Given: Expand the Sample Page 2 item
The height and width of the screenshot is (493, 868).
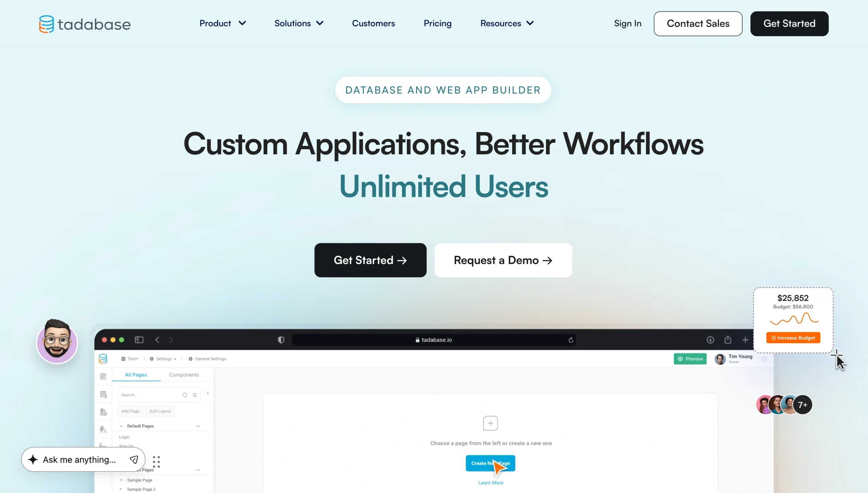Looking at the screenshot, I should [121, 489].
